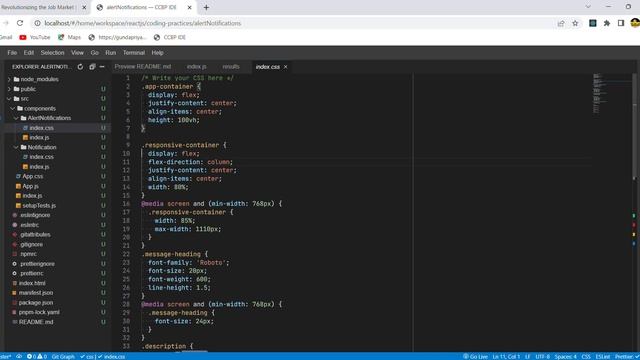The image size is (640, 360).
Task: Refresh the Explorer file tree
Action: click(x=80, y=67)
